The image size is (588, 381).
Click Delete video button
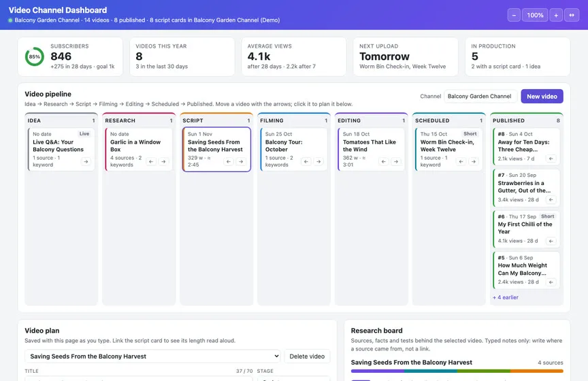point(307,357)
